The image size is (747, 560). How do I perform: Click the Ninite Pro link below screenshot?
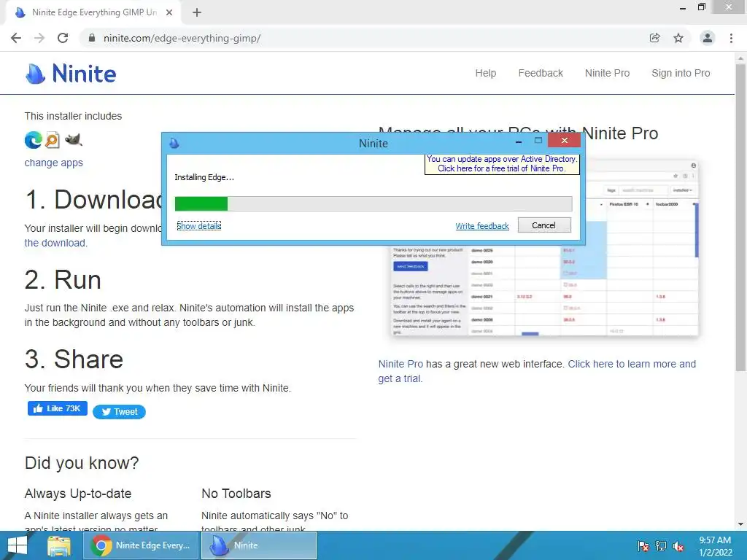pyautogui.click(x=400, y=364)
